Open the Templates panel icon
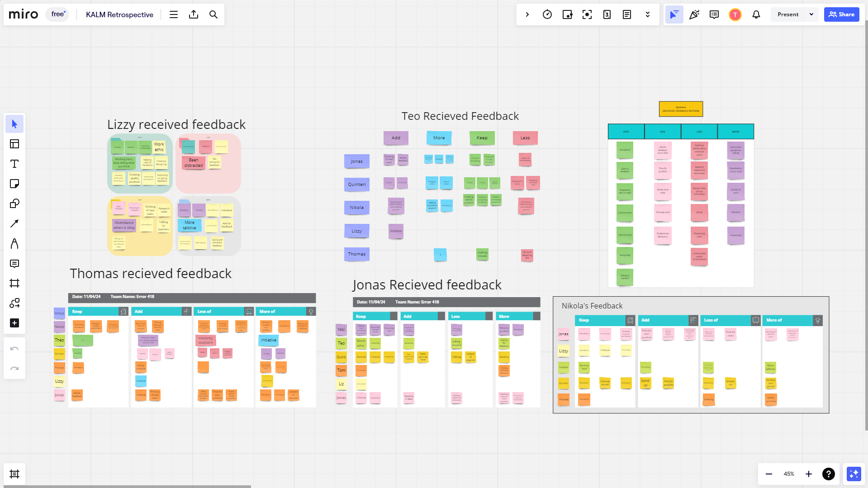This screenshot has width=868, height=488. coord(14,144)
